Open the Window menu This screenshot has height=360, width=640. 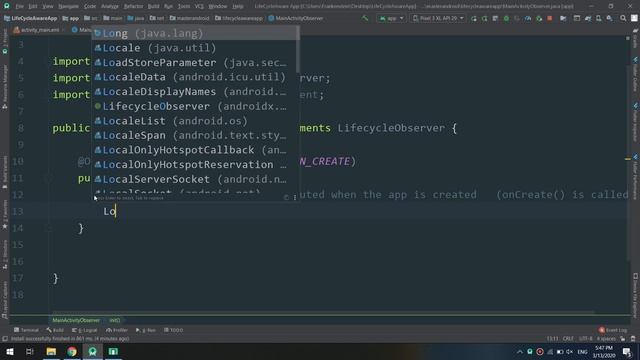pos(218,6)
